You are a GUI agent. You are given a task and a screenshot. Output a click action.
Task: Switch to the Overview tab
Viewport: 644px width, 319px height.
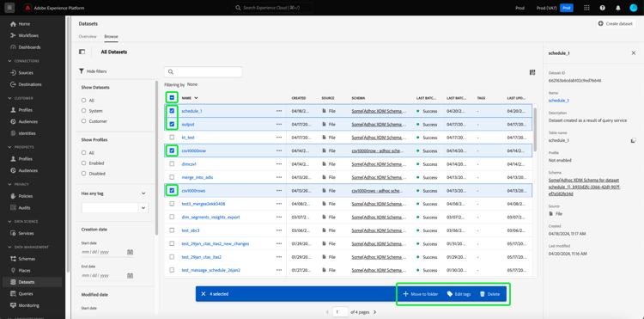click(88, 37)
